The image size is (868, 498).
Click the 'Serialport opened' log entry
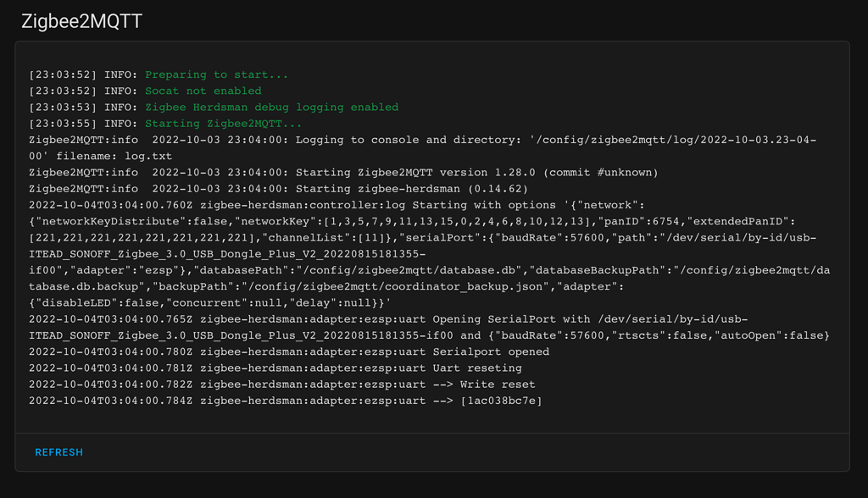[x=491, y=351]
